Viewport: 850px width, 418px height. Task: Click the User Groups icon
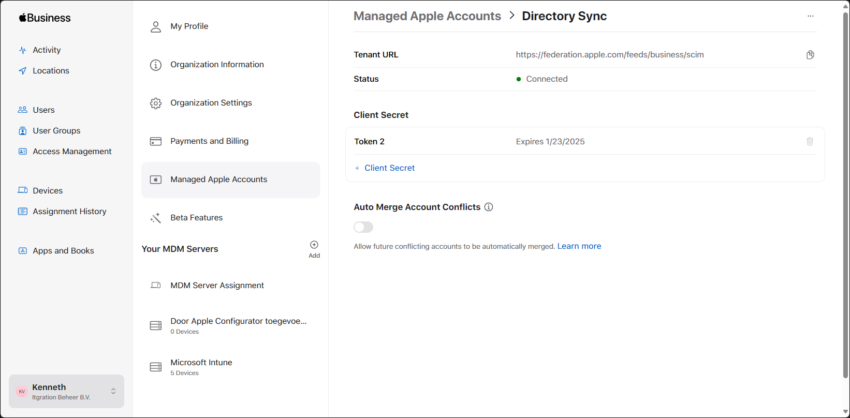22,131
